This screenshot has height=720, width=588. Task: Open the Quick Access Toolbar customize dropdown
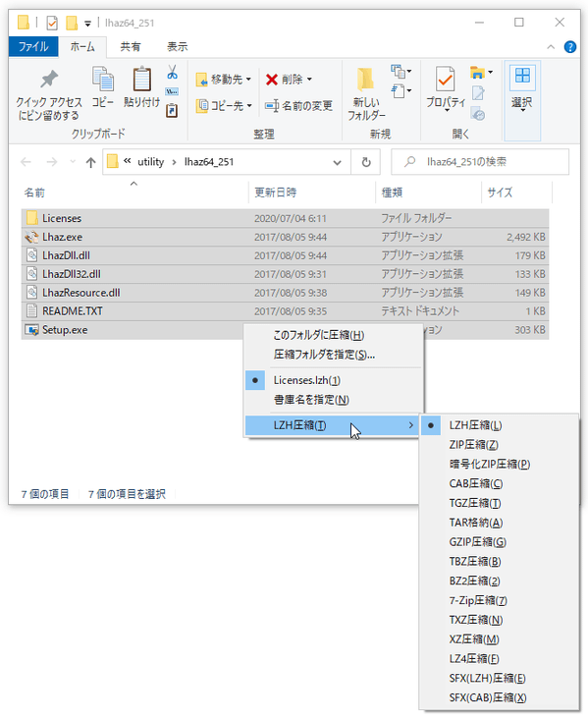[x=87, y=23]
